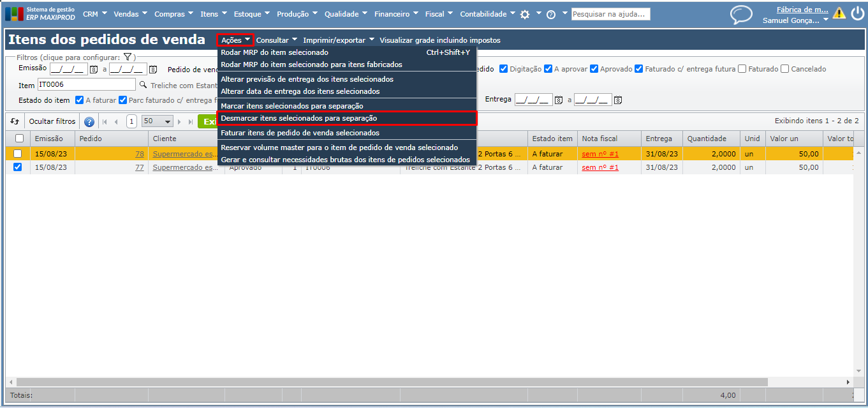Screen dimensions: 868x408
Task: Open pedido link 78
Action: point(139,153)
